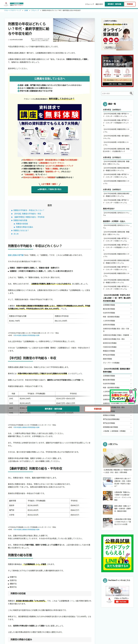Open 社会科学対策講座 under 市役所＆地方上級
This screenshot has width=138, height=644.
[117, 313]
